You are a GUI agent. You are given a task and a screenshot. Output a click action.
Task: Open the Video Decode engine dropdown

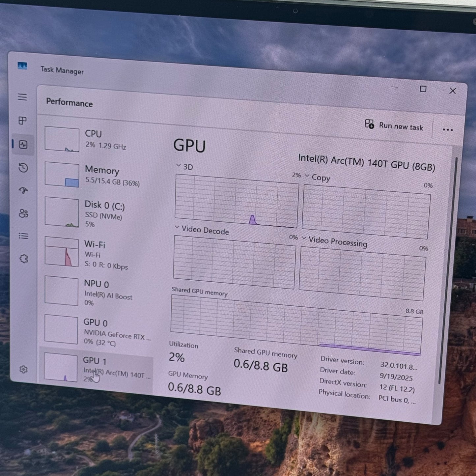tap(177, 228)
